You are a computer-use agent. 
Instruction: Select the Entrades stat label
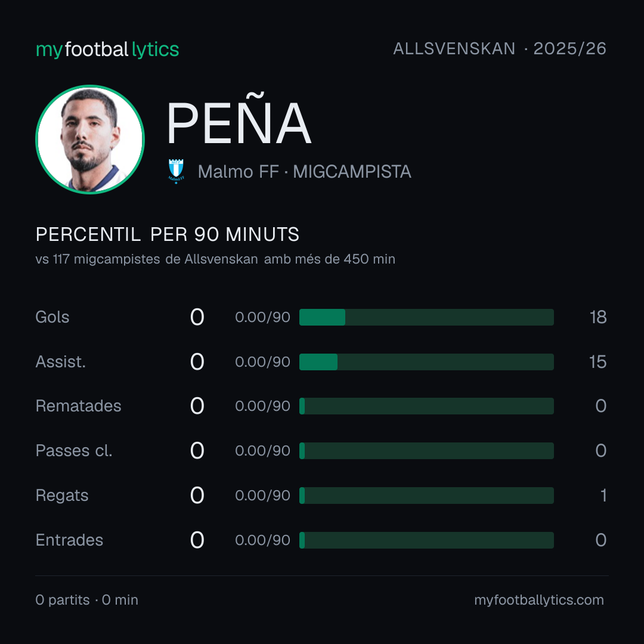click(x=69, y=540)
